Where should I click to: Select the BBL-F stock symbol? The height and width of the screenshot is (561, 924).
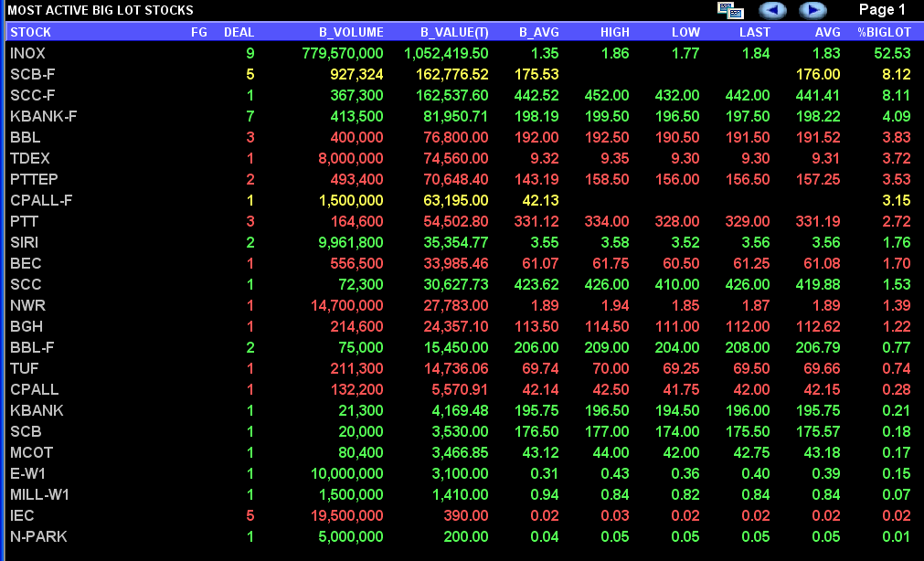(32, 348)
